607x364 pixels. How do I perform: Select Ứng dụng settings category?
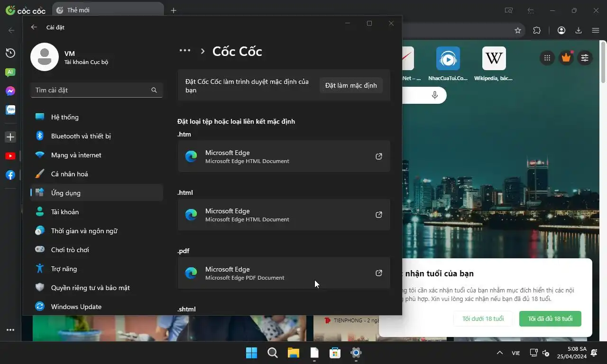click(x=97, y=193)
